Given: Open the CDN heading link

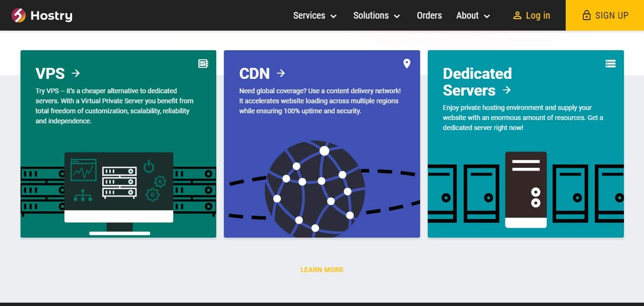Looking at the screenshot, I should point(254,74).
